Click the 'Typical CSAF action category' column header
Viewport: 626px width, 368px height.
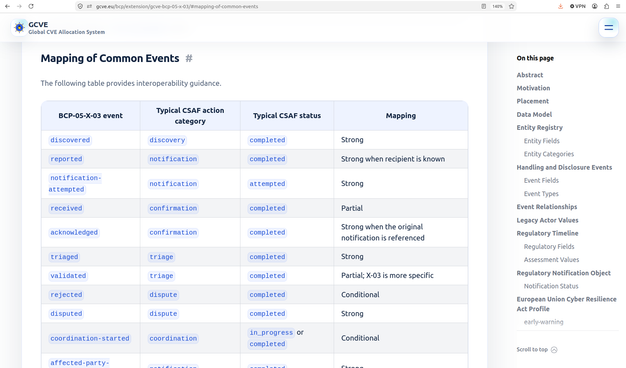tap(190, 116)
